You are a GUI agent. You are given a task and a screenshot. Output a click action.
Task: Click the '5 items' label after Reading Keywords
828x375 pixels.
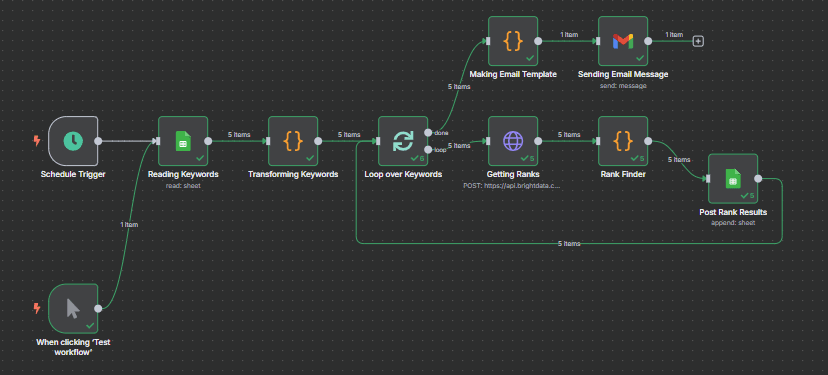pos(239,135)
